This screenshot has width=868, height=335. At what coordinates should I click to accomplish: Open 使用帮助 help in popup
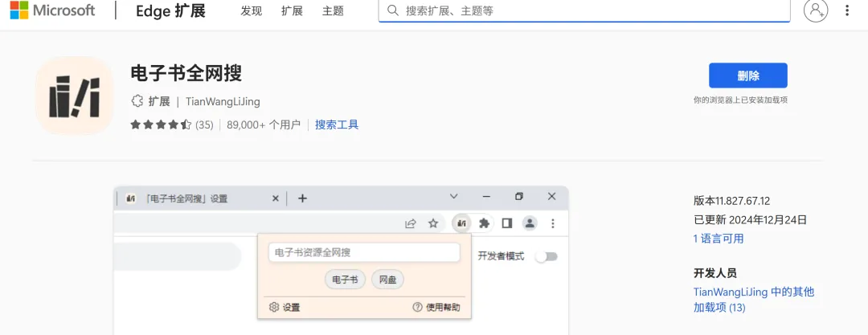coord(436,308)
